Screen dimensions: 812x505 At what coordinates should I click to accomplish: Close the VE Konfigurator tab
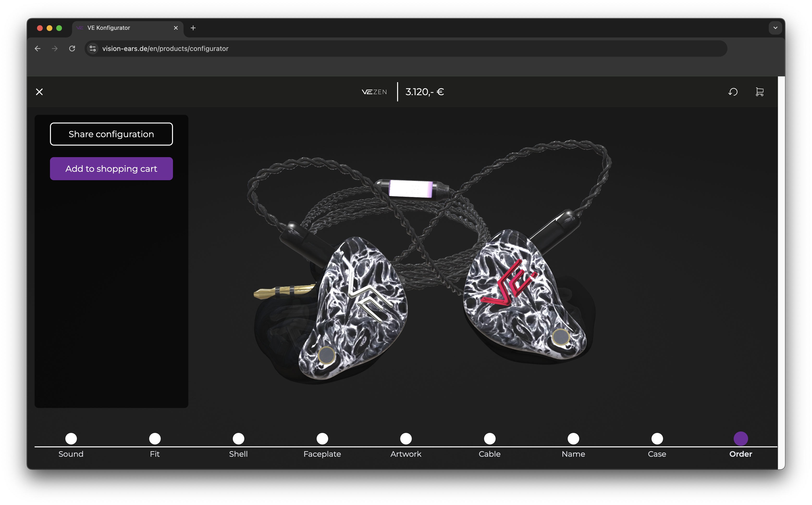[x=176, y=28]
